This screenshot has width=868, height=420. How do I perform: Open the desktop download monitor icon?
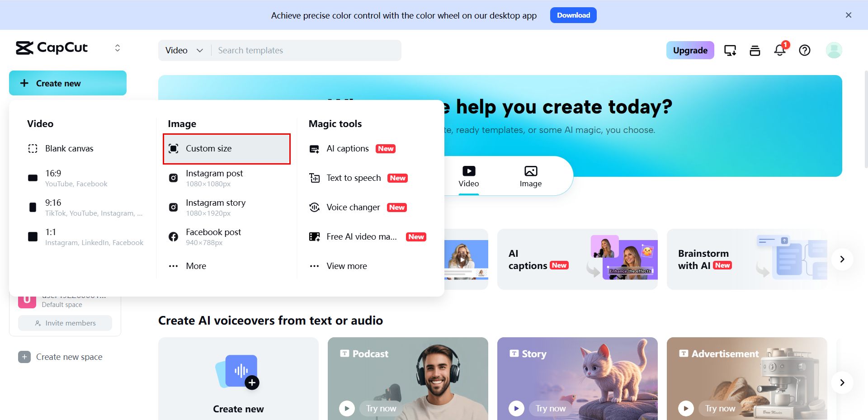tap(730, 50)
